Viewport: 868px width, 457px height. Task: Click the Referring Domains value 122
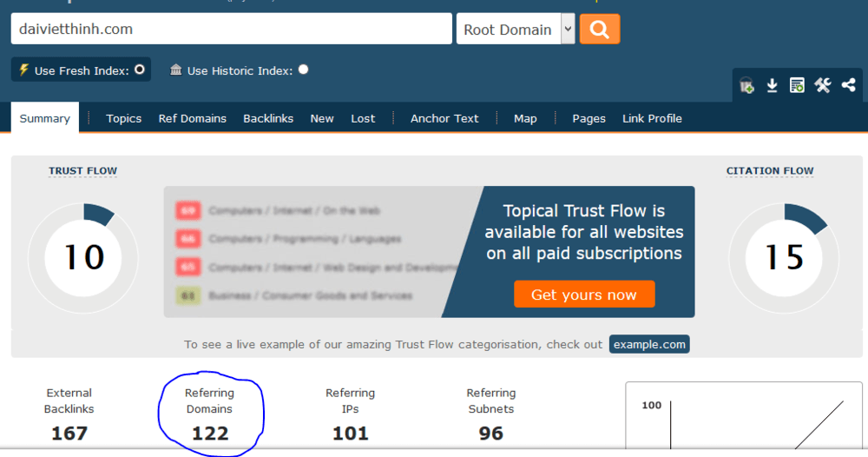point(210,434)
